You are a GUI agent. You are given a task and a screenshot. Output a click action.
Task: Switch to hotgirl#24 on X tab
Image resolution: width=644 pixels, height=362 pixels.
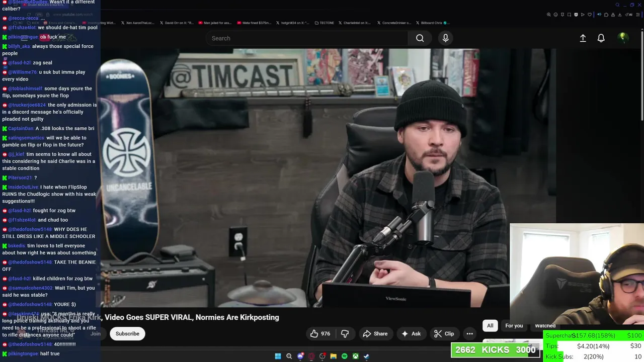click(292, 23)
